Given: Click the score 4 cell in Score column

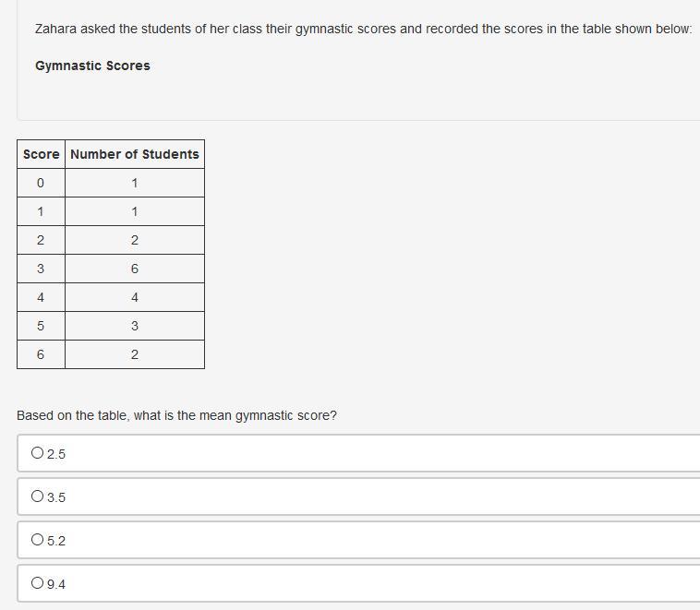Looking at the screenshot, I should click(41, 297).
